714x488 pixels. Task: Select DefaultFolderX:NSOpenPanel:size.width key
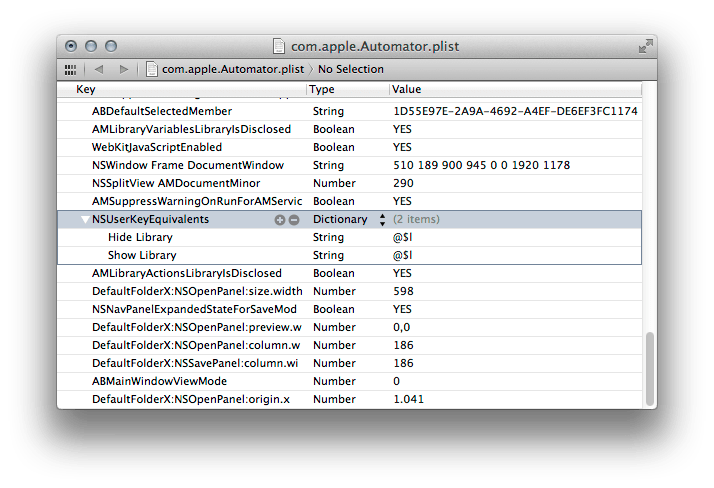(197, 291)
